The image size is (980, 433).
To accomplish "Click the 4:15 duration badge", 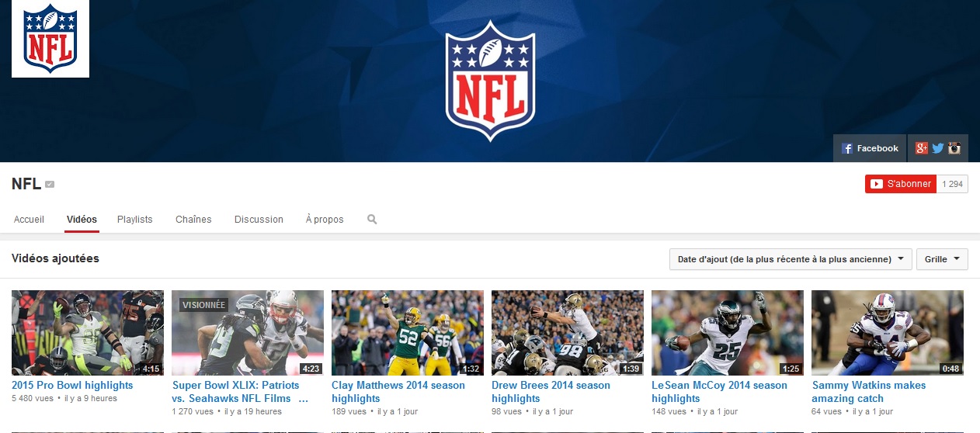I will tap(151, 369).
